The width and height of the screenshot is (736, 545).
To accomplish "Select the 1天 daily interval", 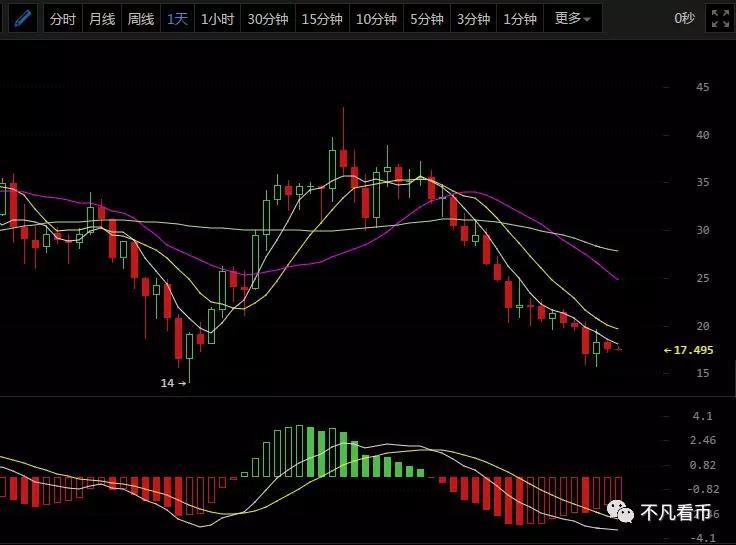I will coord(177,19).
